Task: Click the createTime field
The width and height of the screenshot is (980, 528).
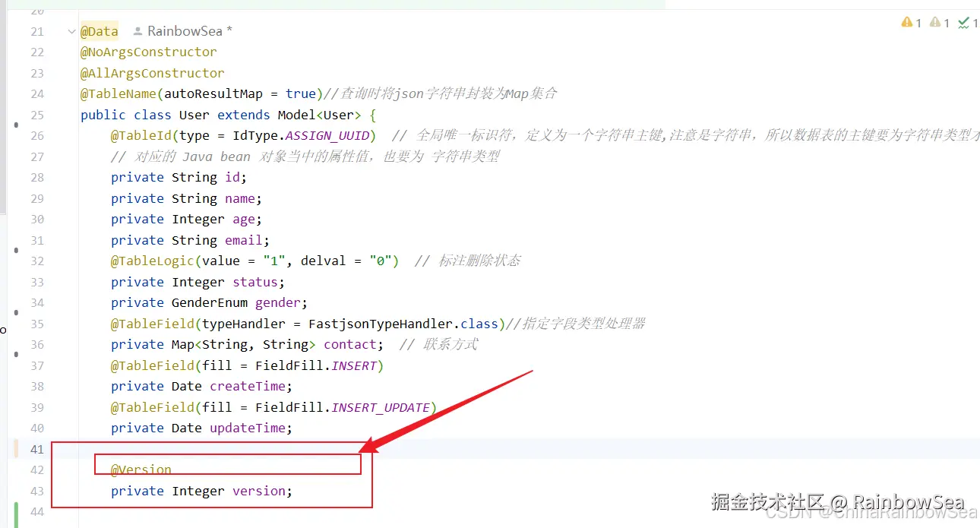Action: [248, 386]
